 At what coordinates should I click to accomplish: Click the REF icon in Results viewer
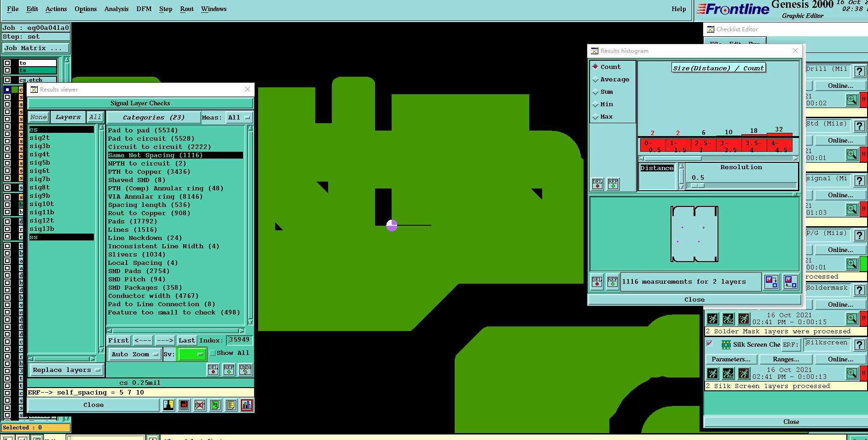229,370
